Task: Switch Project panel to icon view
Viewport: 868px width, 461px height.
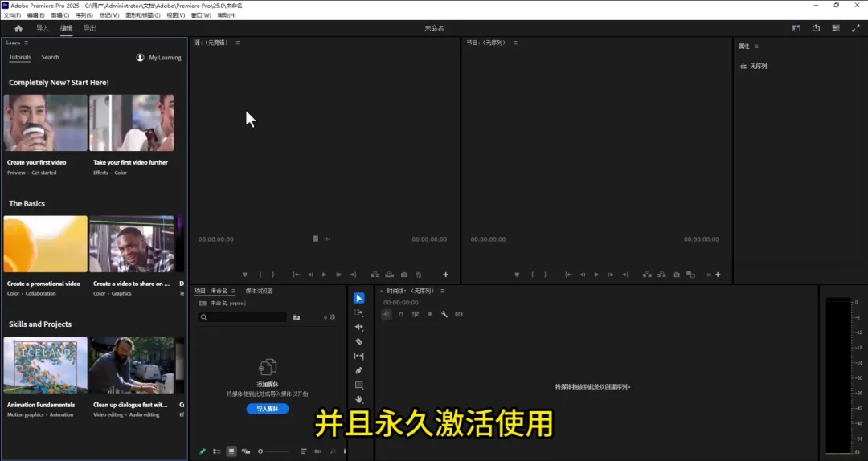Action: tap(231, 451)
